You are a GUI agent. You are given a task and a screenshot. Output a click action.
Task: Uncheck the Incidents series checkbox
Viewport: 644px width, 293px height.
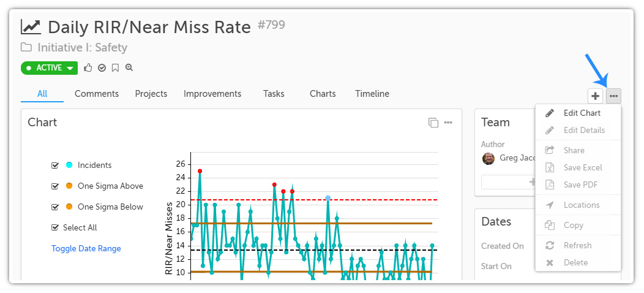(54, 166)
